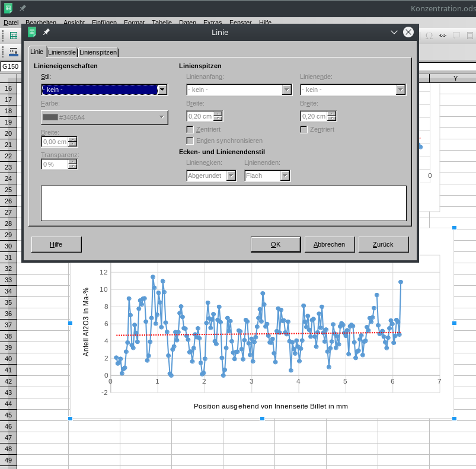Switch to the Linienstile tab

pyautogui.click(x=62, y=52)
